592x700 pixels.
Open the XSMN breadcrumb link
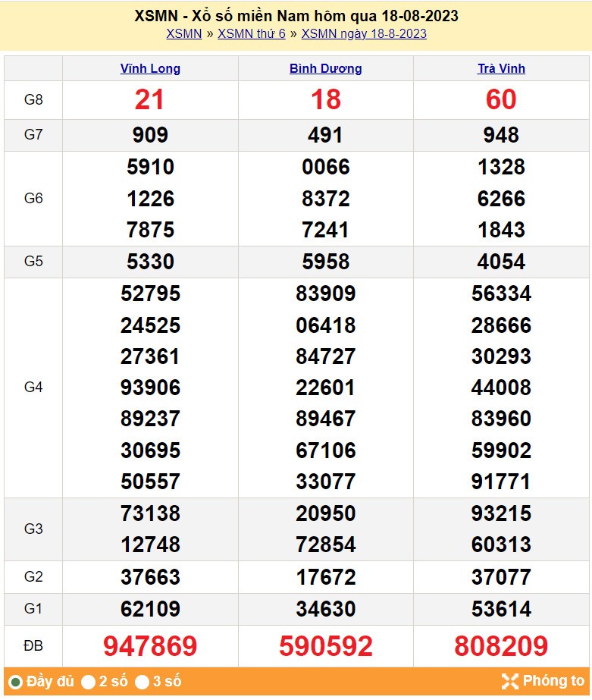(184, 33)
